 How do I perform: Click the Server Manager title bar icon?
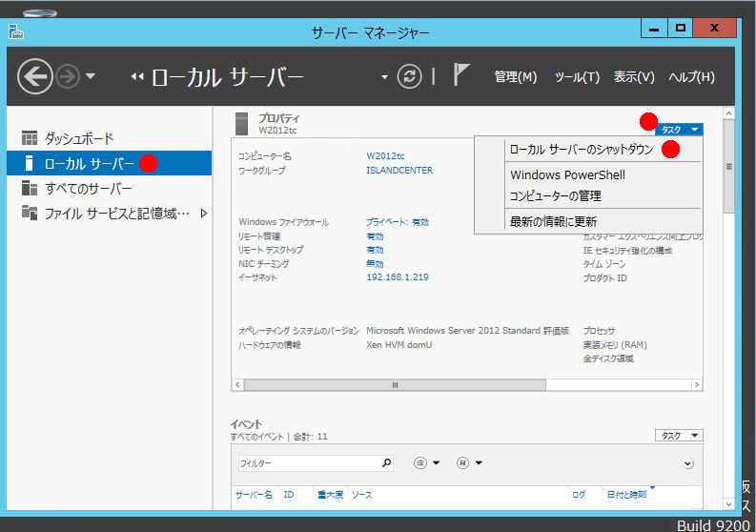tap(16, 31)
